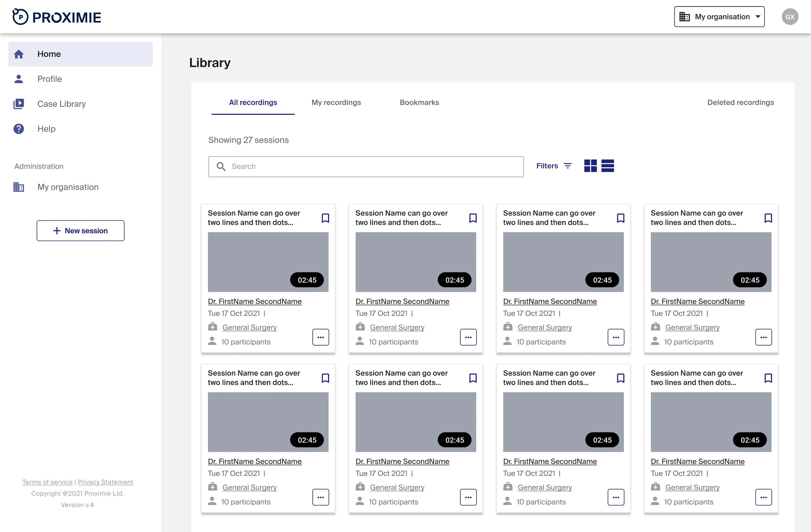Click the Proximie logo
The height and width of the screenshot is (532, 811).
56,17
